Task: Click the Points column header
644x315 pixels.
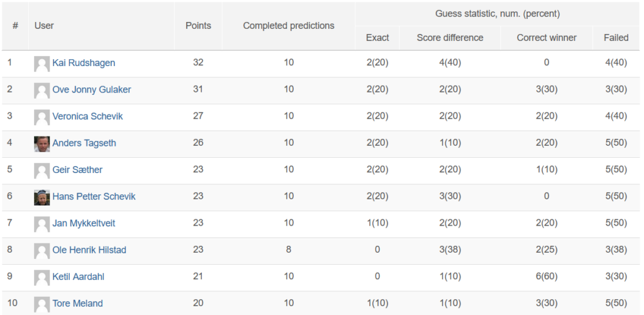Action: (198, 26)
